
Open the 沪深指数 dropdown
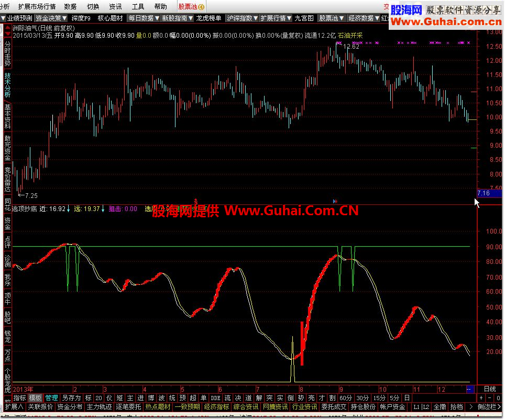[x=242, y=18]
